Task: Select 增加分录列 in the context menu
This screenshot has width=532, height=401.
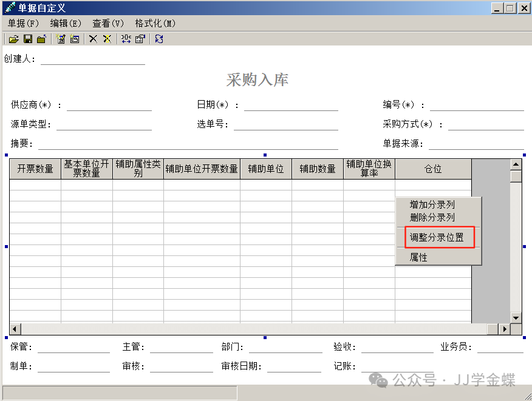Action: pos(432,204)
